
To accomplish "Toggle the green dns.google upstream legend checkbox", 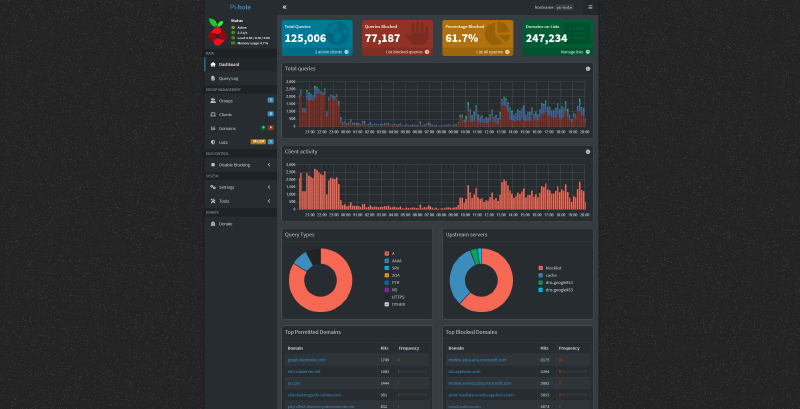I will pos(541,283).
